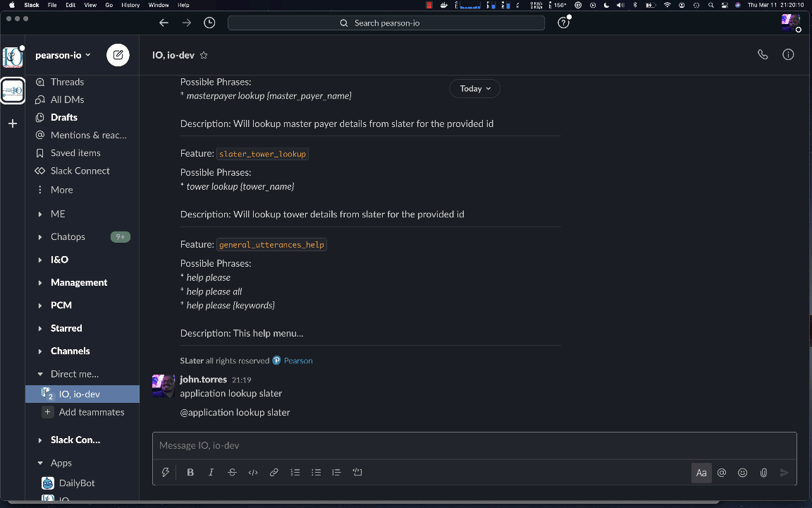Toggle the Aa formatting toolbar
This screenshot has height=508, width=812.
[x=701, y=473]
